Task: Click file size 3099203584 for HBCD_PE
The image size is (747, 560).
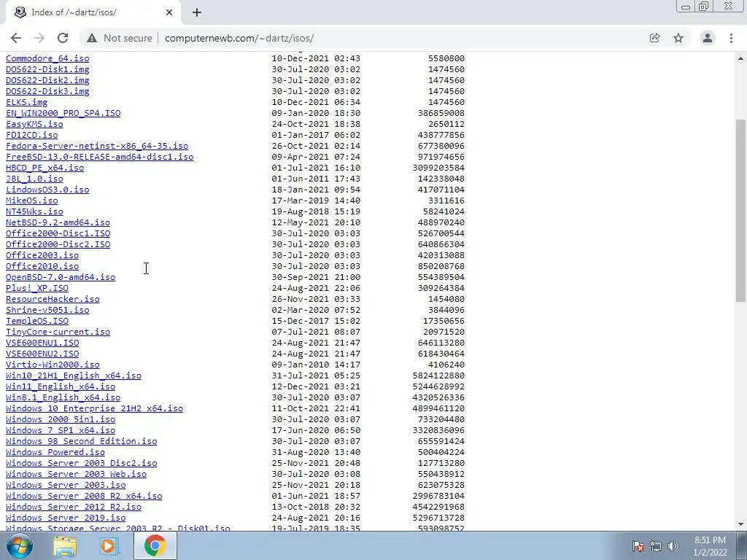Action: 438,168
